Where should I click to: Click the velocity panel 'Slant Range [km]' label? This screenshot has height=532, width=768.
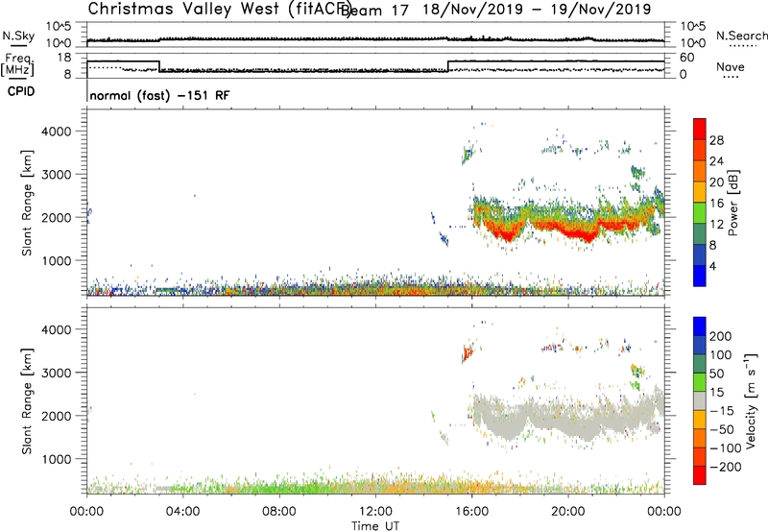click(x=27, y=401)
